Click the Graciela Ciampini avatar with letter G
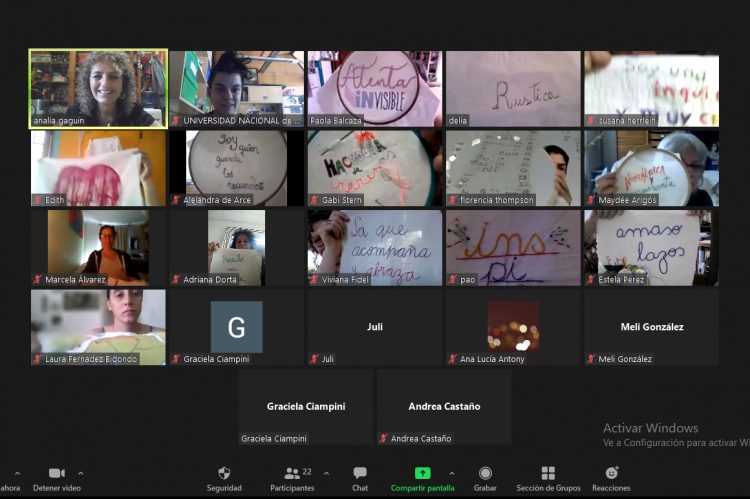This screenshot has width=750, height=499. tap(236, 327)
